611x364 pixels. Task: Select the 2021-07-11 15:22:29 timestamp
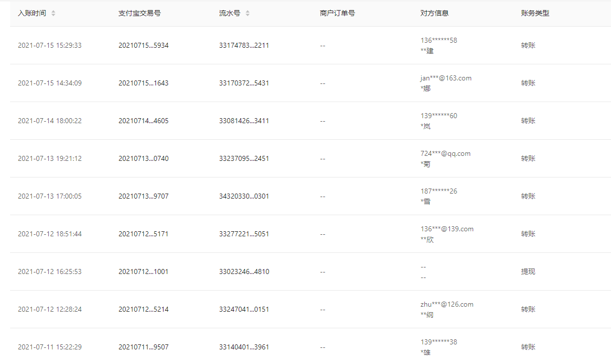click(49, 347)
